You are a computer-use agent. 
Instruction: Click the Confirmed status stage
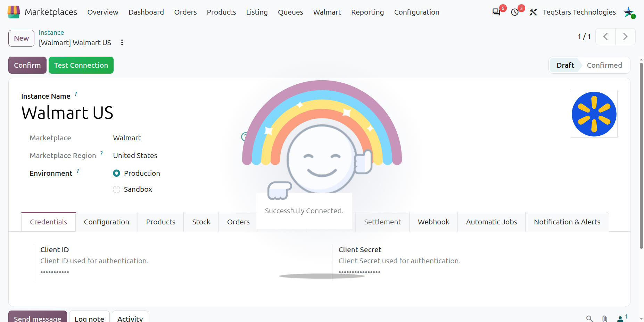[x=604, y=65]
